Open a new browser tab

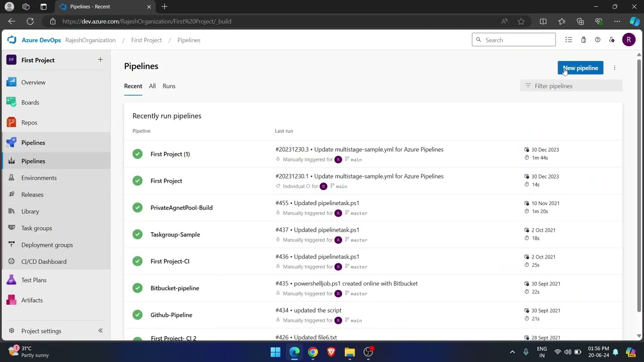click(x=165, y=7)
